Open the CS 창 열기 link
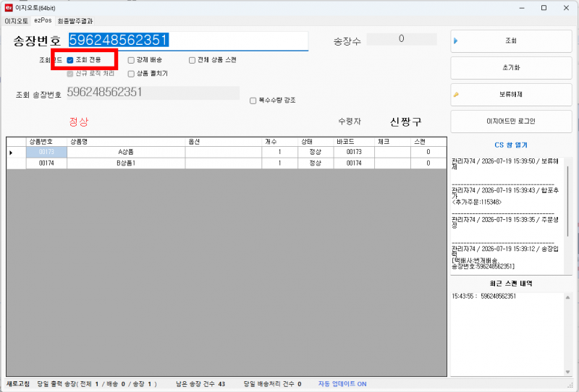This screenshot has height=392, width=579. click(511, 145)
